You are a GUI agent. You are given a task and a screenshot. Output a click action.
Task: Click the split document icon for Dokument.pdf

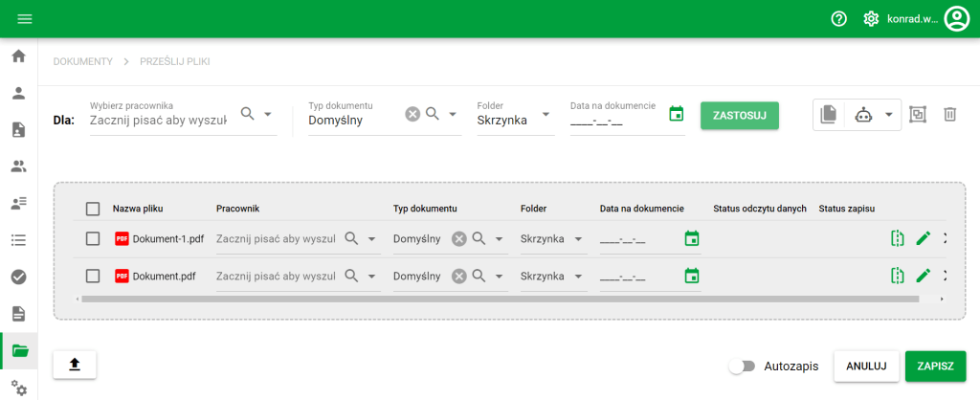pyautogui.click(x=897, y=276)
